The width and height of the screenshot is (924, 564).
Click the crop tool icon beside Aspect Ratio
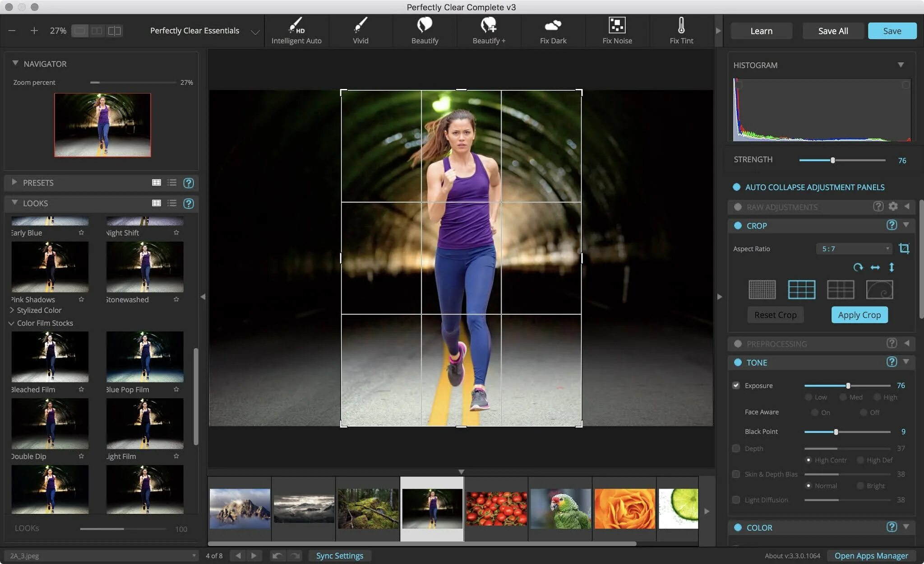pos(904,248)
